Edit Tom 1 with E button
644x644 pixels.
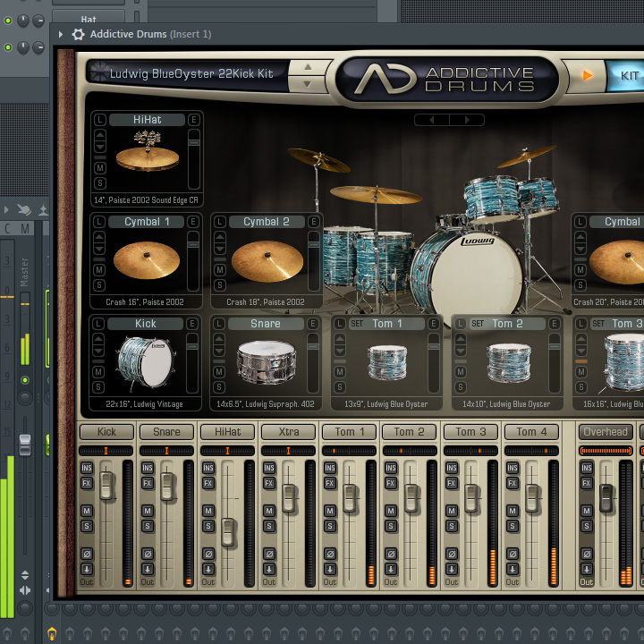click(434, 324)
